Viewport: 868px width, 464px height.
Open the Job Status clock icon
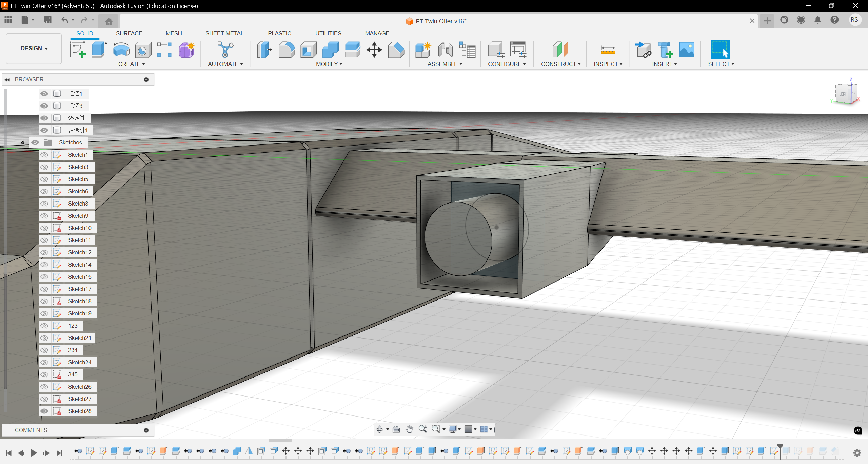tap(801, 20)
